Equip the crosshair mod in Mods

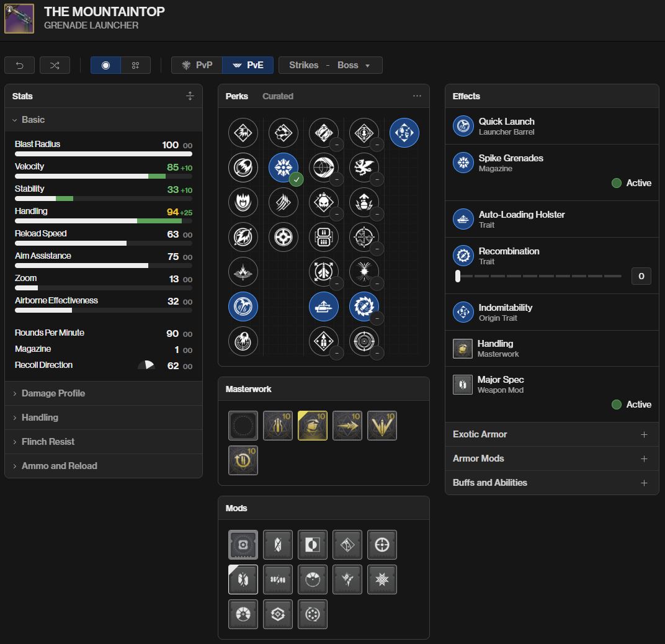(x=382, y=545)
